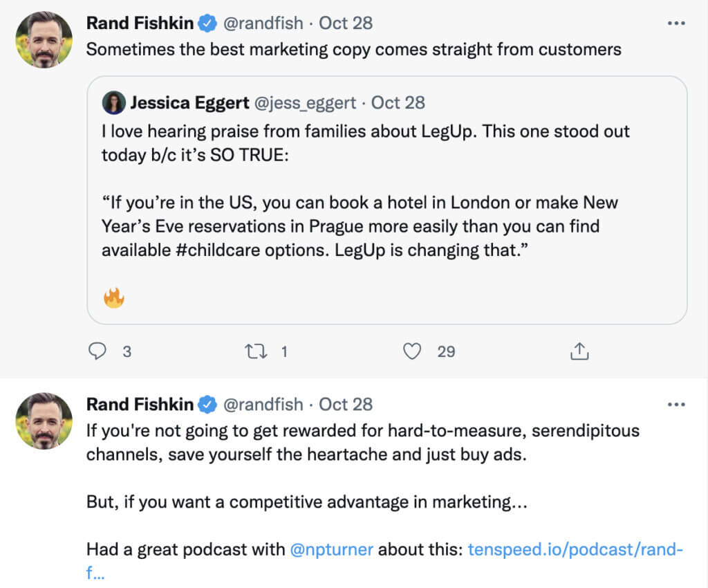Click the @randfish handle on first tweet
The height and width of the screenshot is (588, 708).
pyautogui.click(x=263, y=23)
